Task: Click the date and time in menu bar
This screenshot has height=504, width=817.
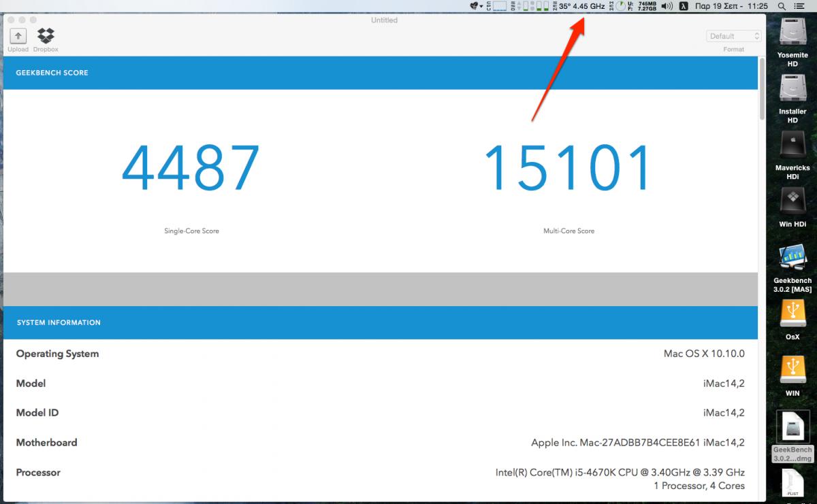Action: tap(731, 6)
